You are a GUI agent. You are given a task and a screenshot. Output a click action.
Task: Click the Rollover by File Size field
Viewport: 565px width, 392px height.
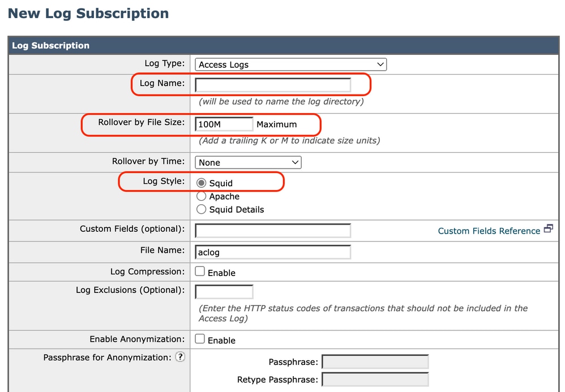(x=224, y=124)
